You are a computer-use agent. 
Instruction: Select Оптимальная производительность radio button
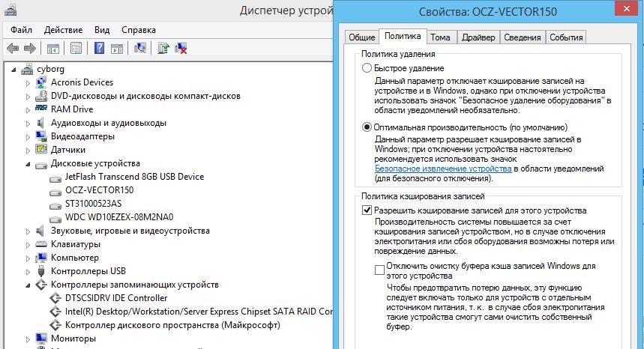(x=367, y=127)
